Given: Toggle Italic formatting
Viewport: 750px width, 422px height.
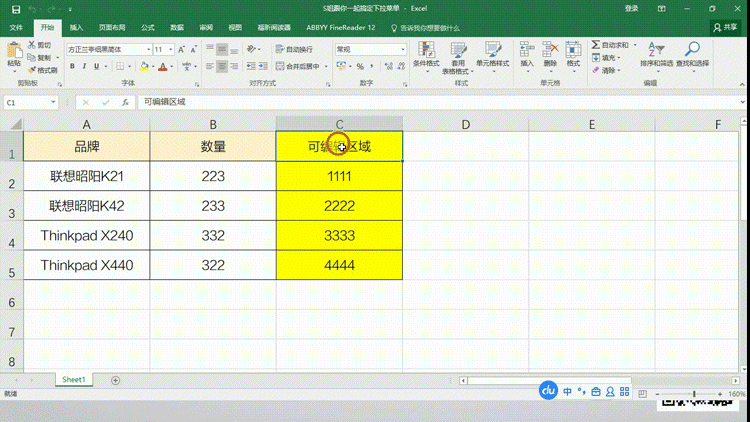Looking at the screenshot, I should click(x=84, y=67).
